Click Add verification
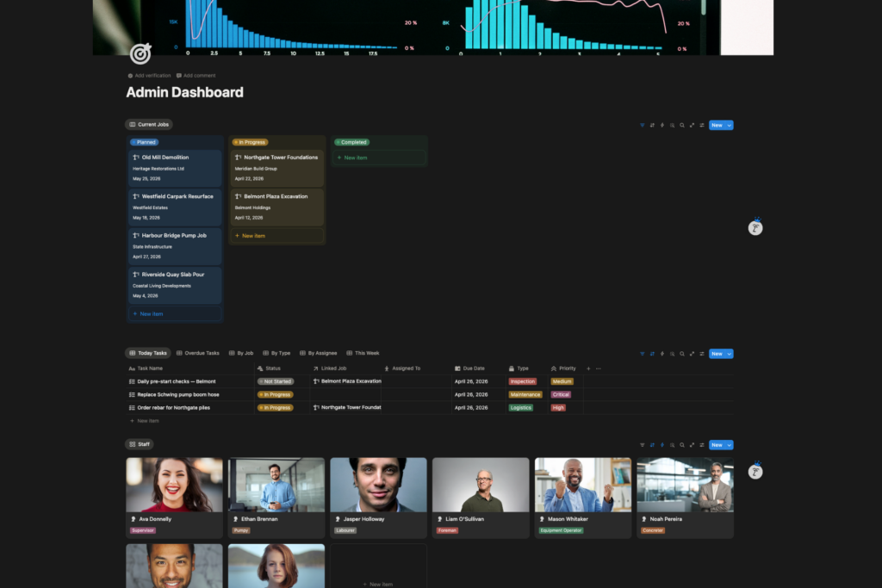This screenshot has height=588, width=882. click(149, 76)
